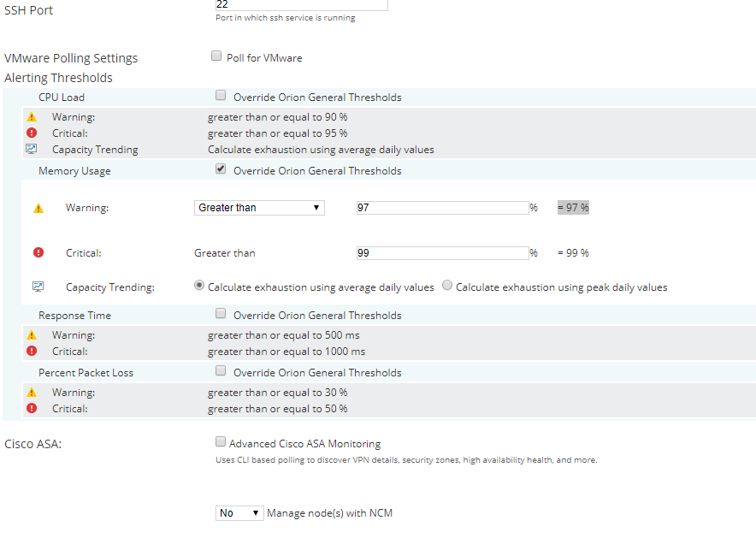This screenshot has width=756, height=550.
Task: Enable Advanced Cisco ASA Monitoring checkbox
Action: pyautogui.click(x=221, y=441)
